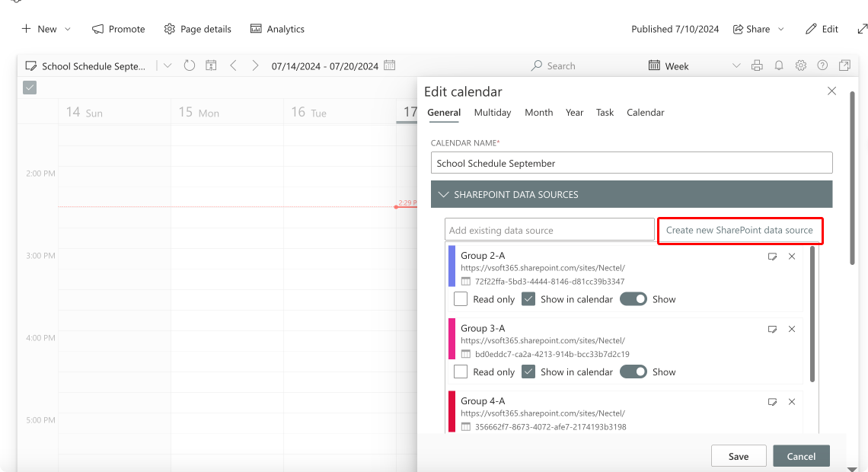Click the notifications bell icon

click(779, 65)
